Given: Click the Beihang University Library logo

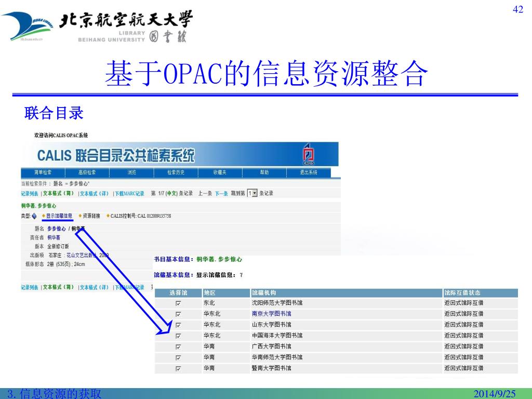Looking at the screenshot, I should [x=97, y=26].
